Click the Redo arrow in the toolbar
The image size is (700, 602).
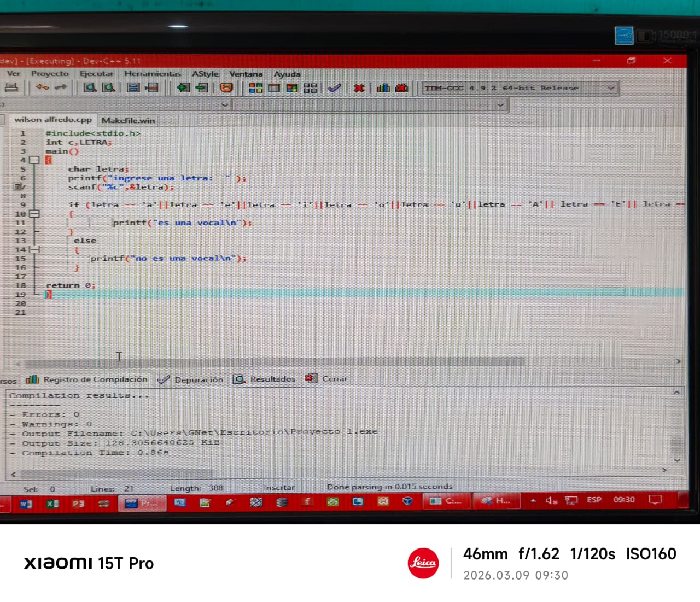[x=60, y=87]
